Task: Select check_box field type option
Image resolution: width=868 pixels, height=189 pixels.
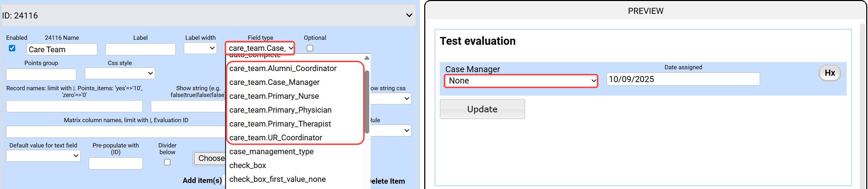Action: tap(247, 165)
